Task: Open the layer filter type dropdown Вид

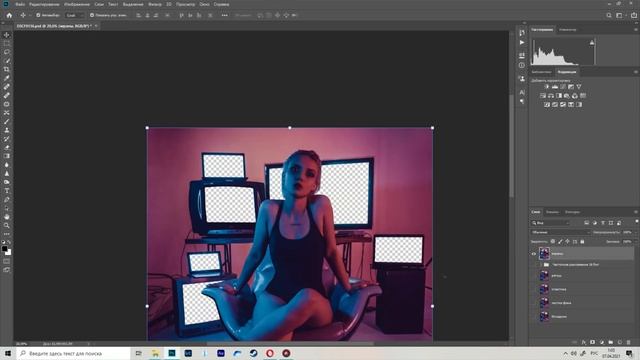Action: (x=551, y=223)
